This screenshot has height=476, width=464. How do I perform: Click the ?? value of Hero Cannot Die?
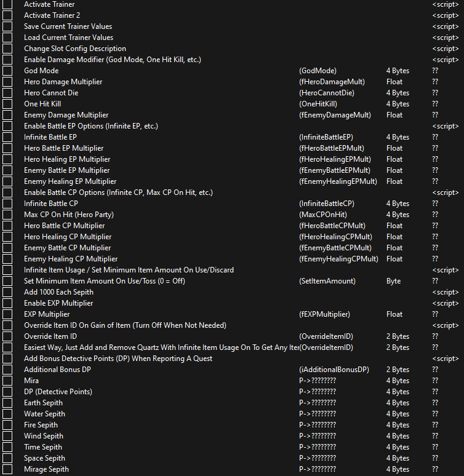[x=435, y=93]
